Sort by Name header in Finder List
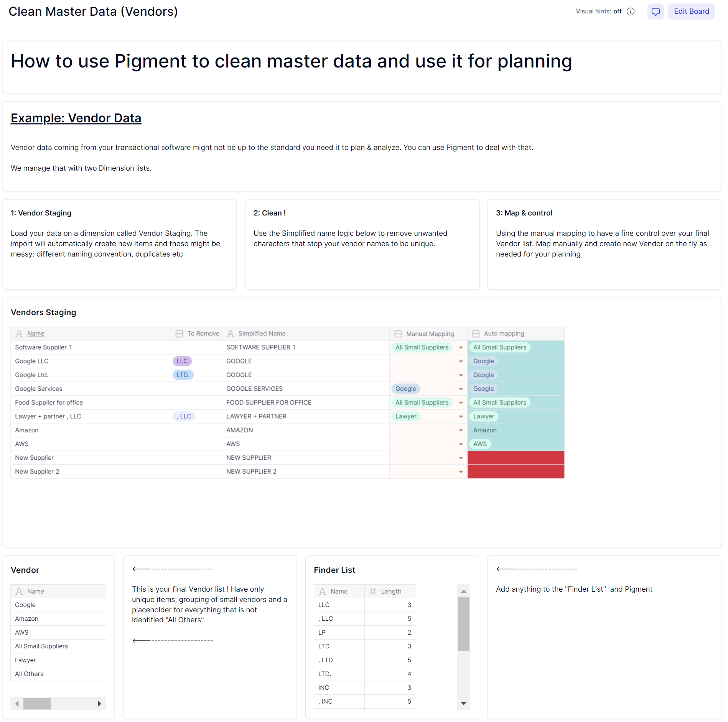The width and height of the screenshot is (728, 722). (x=339, y=591)
